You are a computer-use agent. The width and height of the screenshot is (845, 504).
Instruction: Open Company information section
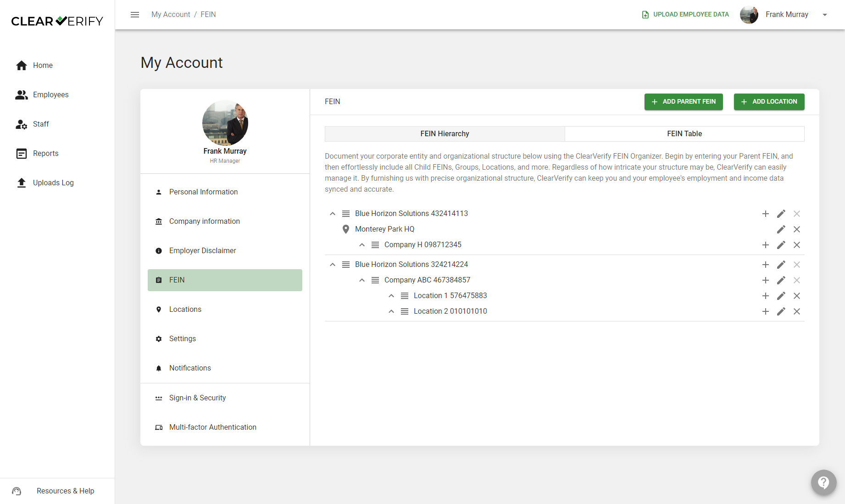tap(225, 222)
